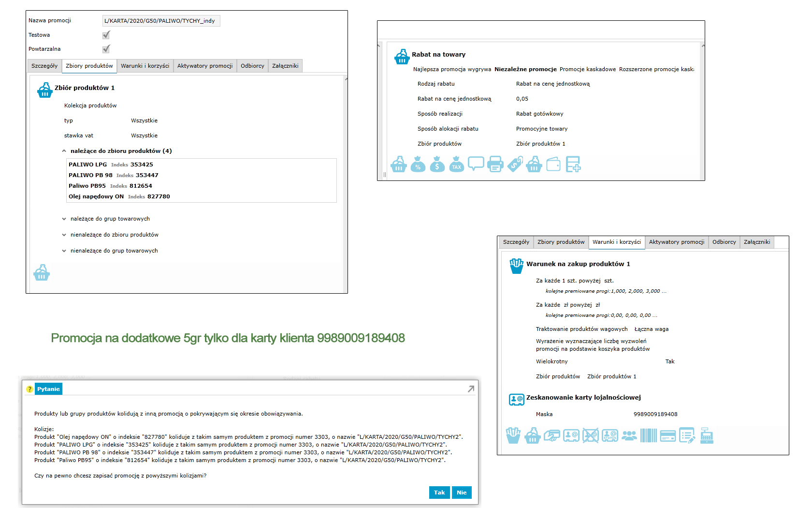Click the dollar money bag icon
Viewport: 812px width, 508px height.
(437, 164)
